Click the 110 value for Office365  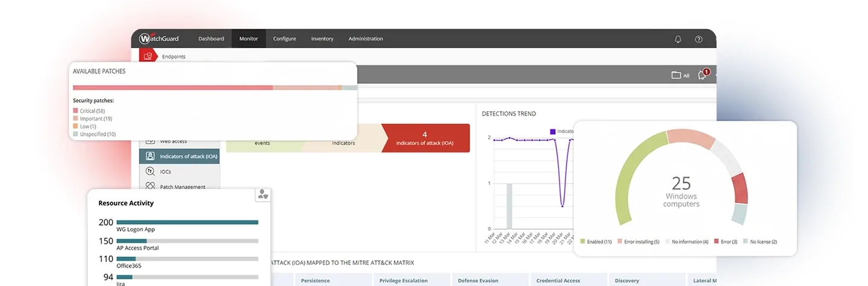[x=106, y=259]
